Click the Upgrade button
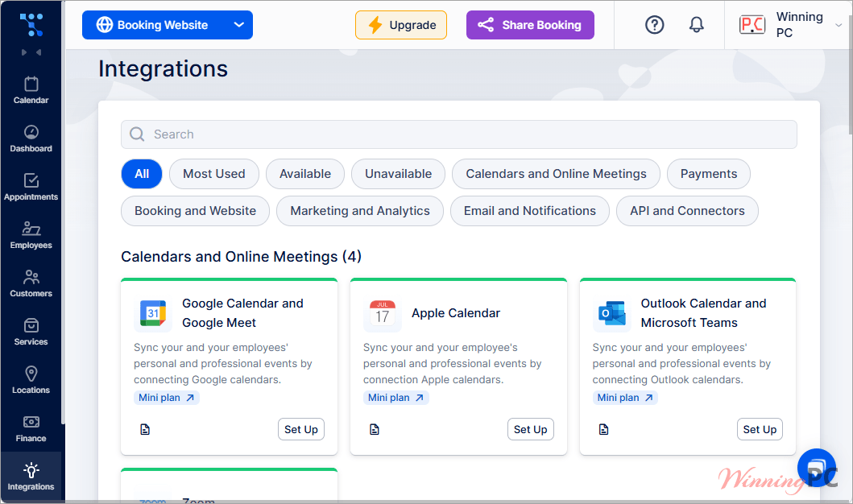The width and height of the screenshot is (853, 504). pos(401,25)
